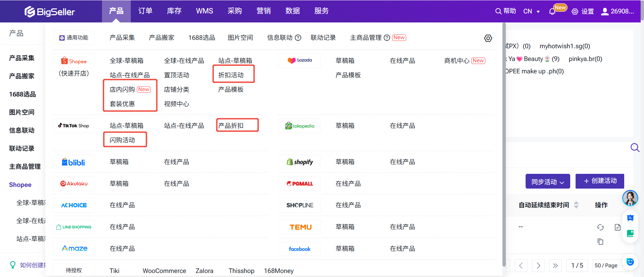Click the sync refresh icon in operations
The width and height of the screenshot is (644, 277).
pos(600,227)
